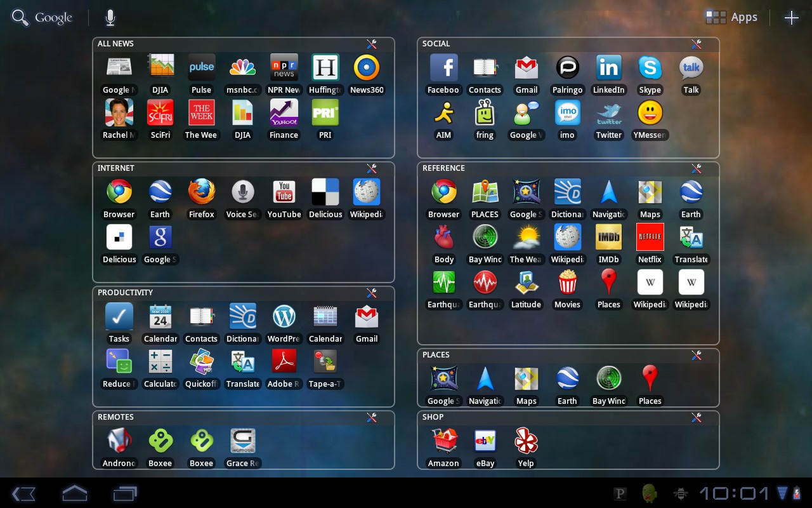
Task: Add item with plus button
Action: [x=791, y=18]
